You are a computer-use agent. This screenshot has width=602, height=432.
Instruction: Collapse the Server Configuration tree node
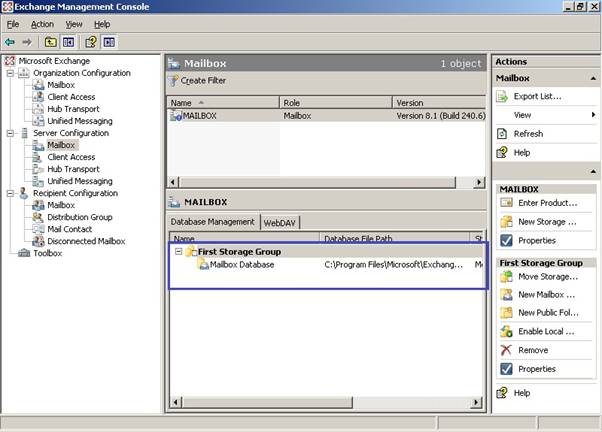click(10, 133)
